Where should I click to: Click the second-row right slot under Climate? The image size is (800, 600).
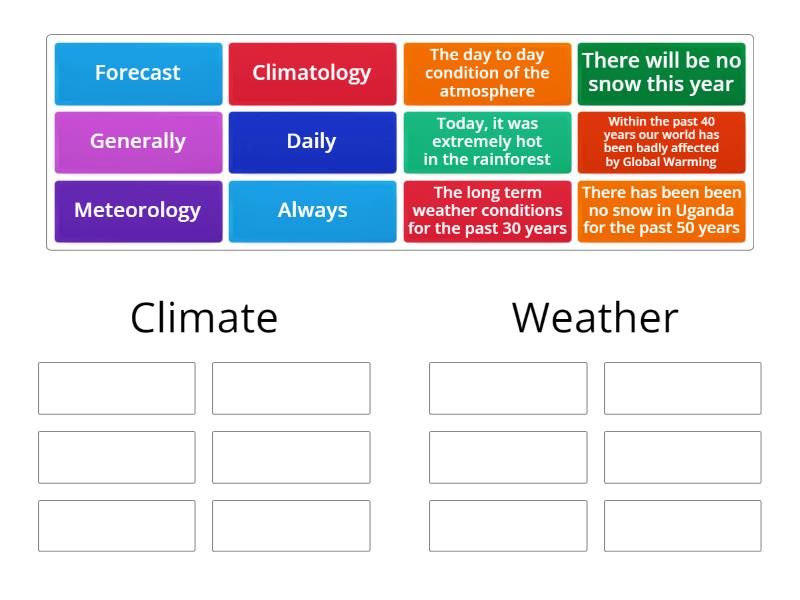click(291, 457)
